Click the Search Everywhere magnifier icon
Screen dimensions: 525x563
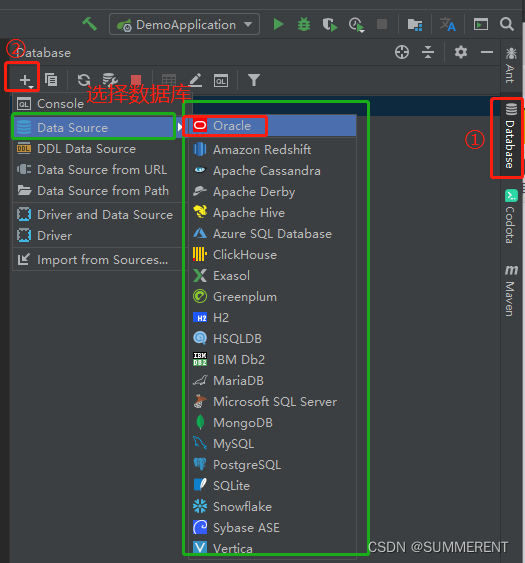point(507,24)
